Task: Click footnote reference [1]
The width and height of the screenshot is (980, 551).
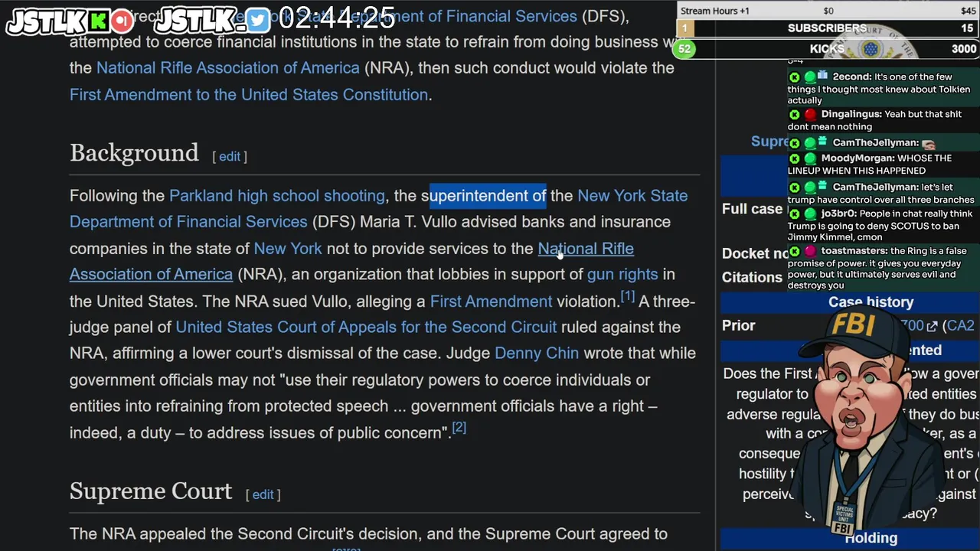Action: [628, 296]
